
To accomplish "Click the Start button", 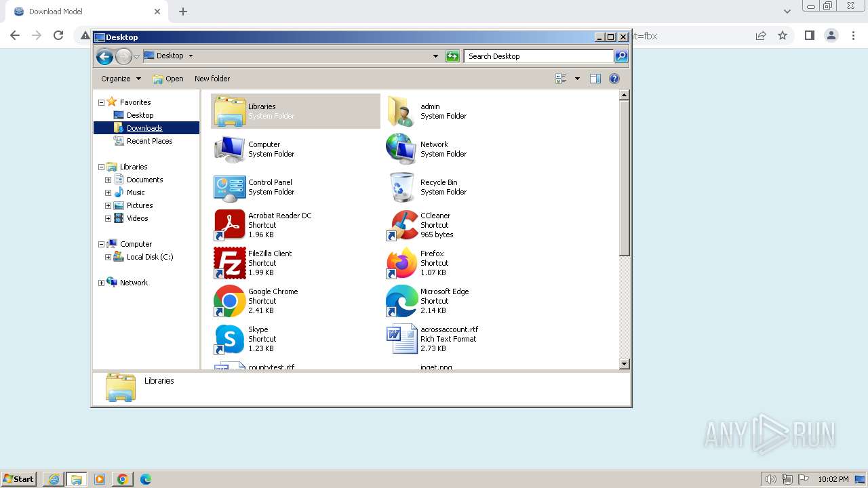I will pos(19,479).
